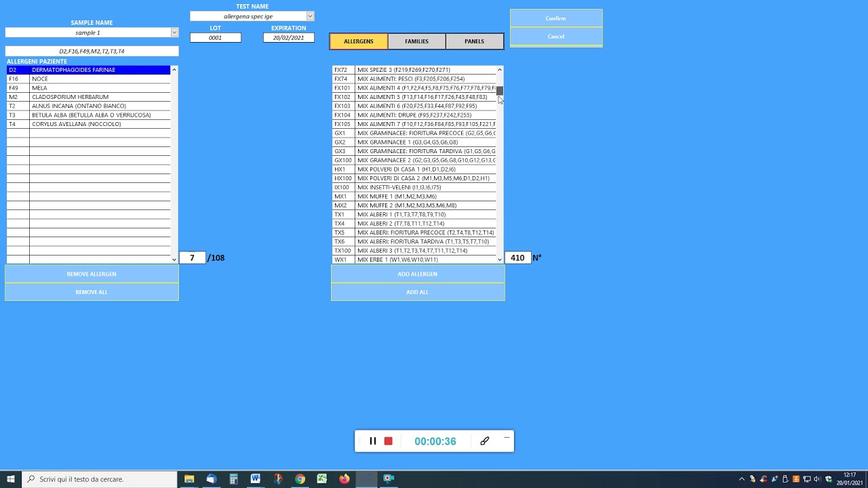Select HX1 Mix Polveri di Casa 1
This screenshot has width=868, height=488.
(414, 169)
